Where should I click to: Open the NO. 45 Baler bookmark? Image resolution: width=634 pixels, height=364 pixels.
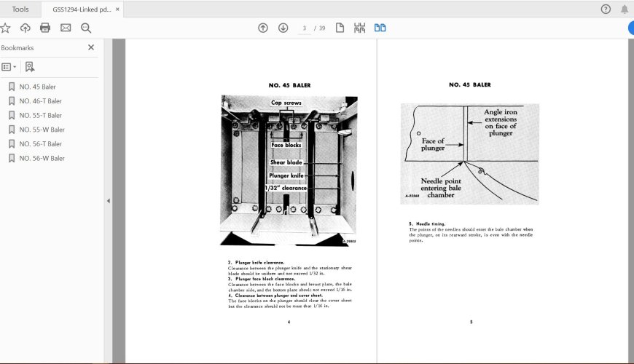37,87
